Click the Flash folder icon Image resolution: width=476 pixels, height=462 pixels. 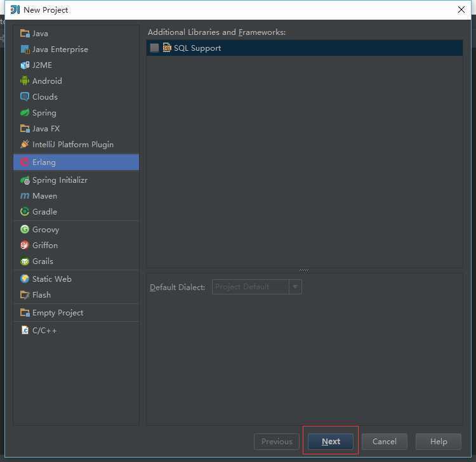coord(25,294)
